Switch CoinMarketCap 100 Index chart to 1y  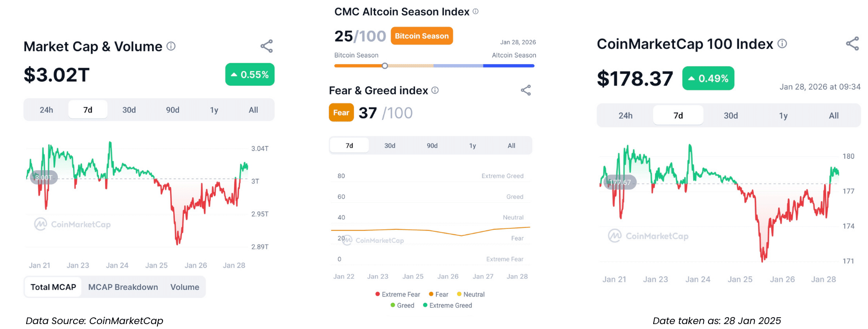[x=783, y=115]
